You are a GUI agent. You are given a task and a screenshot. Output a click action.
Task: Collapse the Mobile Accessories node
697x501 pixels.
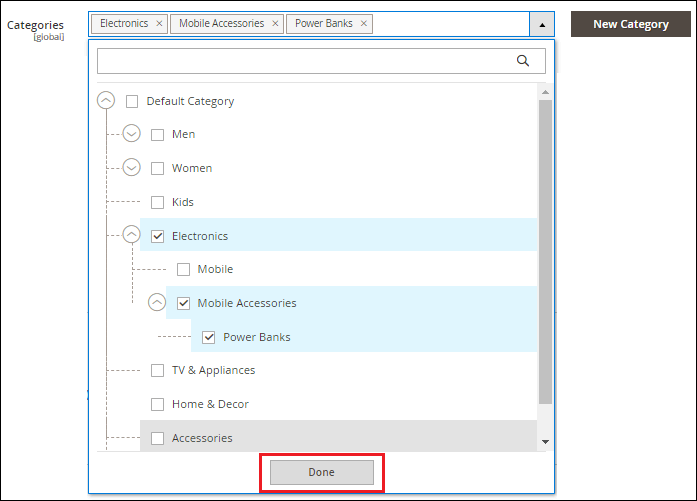(157, 302)
